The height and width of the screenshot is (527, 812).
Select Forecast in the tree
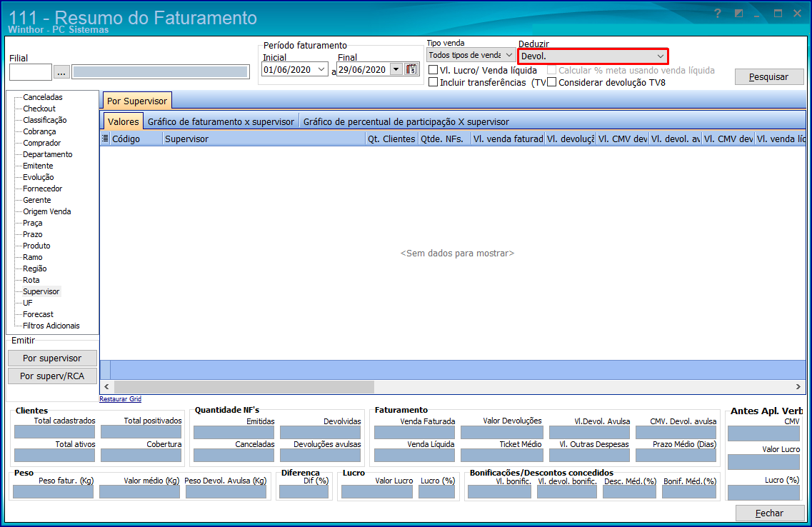click(38, 314)
